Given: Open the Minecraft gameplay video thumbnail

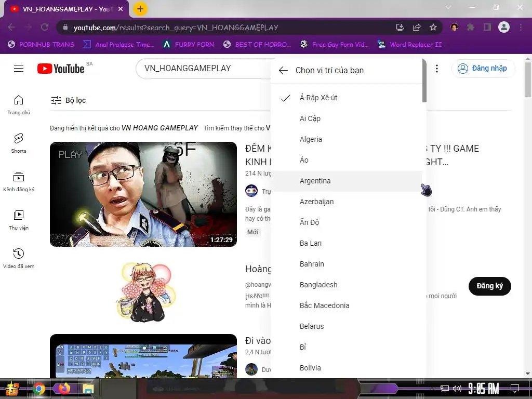Looking at the screenshot, I should [143, 356].
